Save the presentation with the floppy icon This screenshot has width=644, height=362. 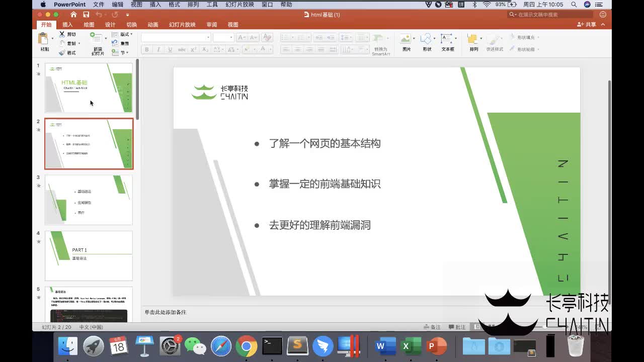click(86, 15)
